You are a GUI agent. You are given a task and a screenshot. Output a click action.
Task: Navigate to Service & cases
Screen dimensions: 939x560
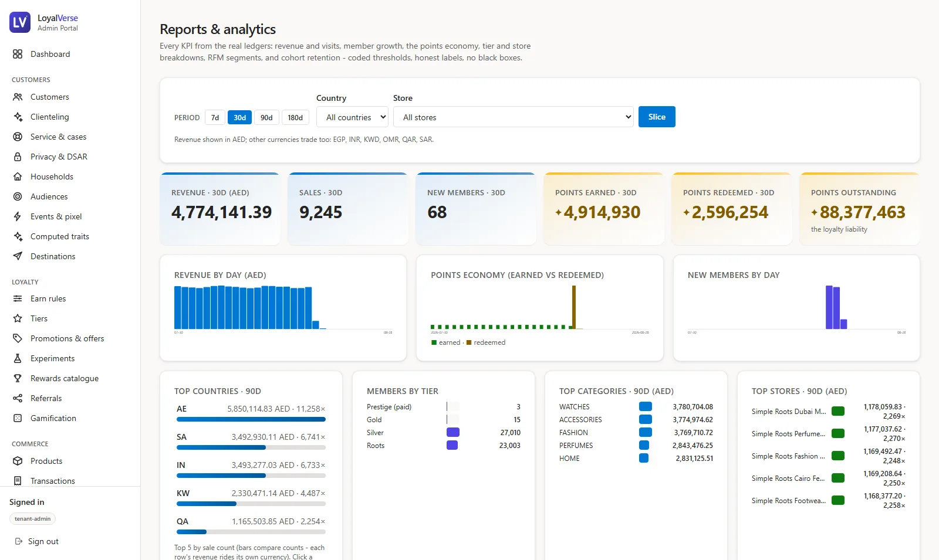click(70, 137)
